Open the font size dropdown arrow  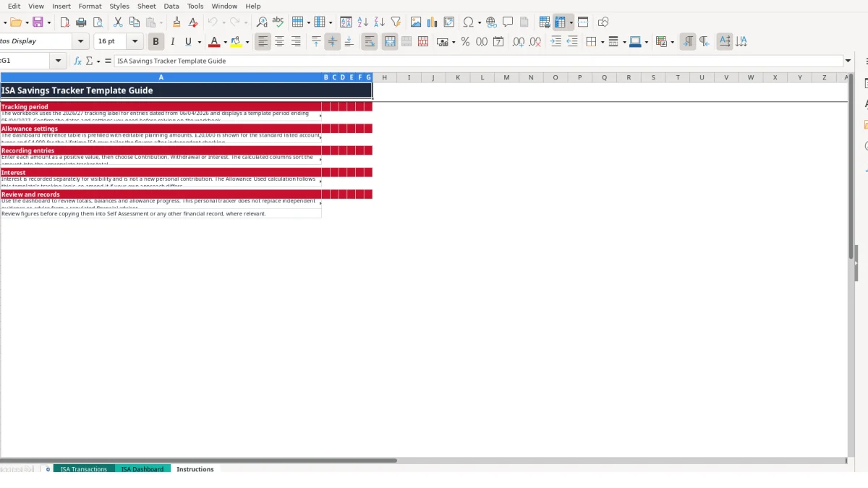click(x=135, y=42)
